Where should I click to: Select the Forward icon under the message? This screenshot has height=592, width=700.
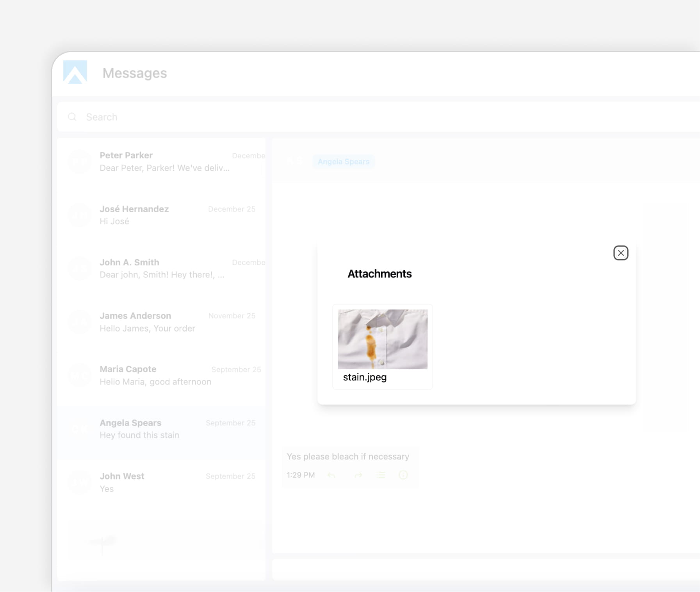(x=358, y=475)
